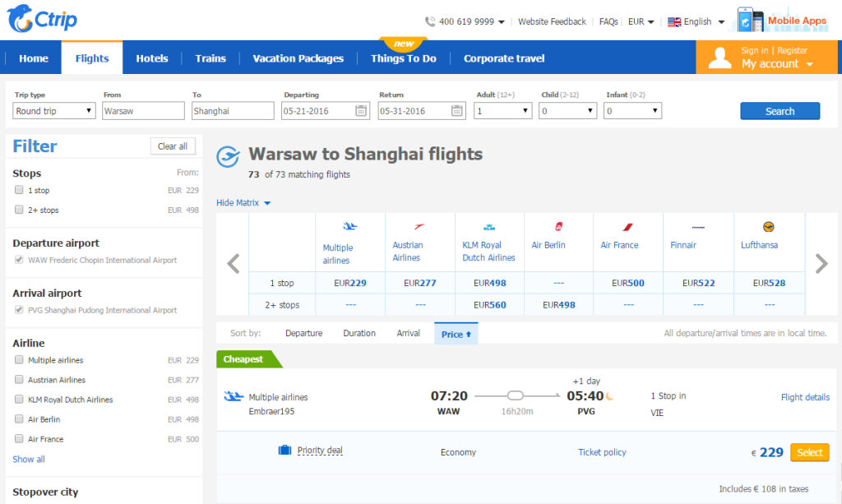Image resolution: width=842 pixels, height=504 pixels.
Task: Click the My account avatar icon
Action: pyautogui.click(x=719, y=58)
